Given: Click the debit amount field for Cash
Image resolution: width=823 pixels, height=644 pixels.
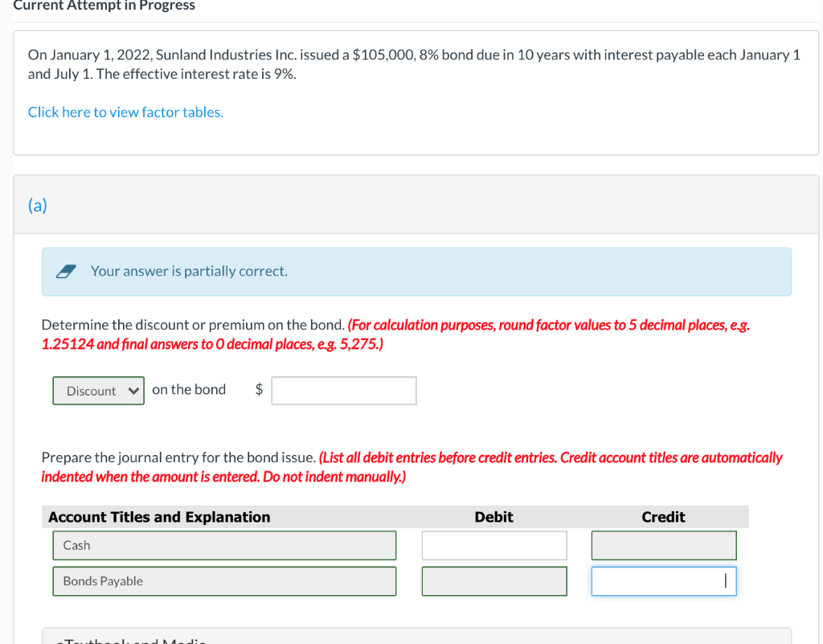Looking at the screenshot, I should [493, 544].
